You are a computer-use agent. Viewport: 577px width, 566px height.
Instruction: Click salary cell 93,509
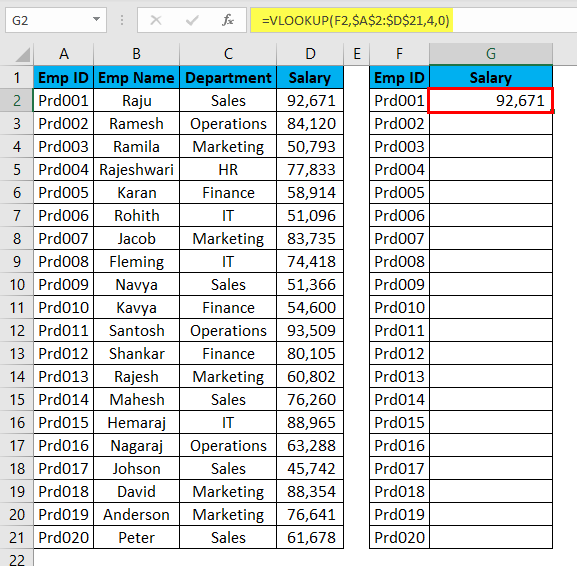tap(310, 330)
